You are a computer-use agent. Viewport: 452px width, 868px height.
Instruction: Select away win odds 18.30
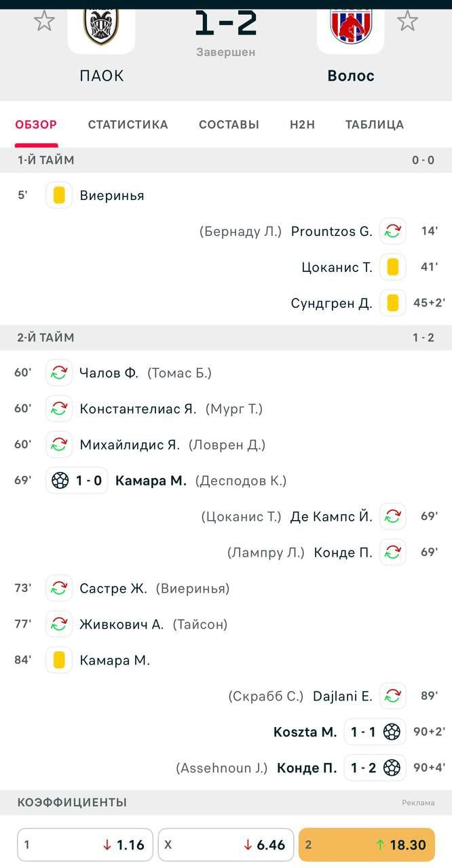[x=366, y=845]
